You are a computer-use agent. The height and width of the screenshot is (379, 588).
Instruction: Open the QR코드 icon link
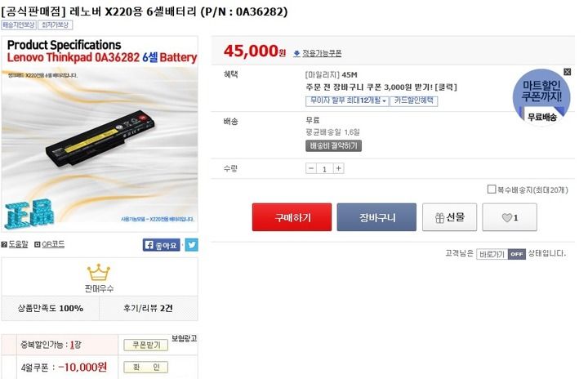49,244
